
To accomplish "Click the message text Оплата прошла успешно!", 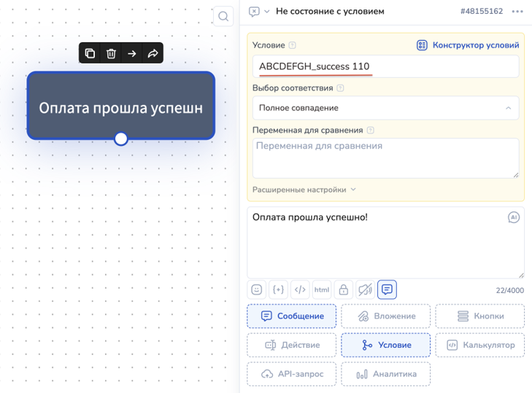I will coord(310,217).
